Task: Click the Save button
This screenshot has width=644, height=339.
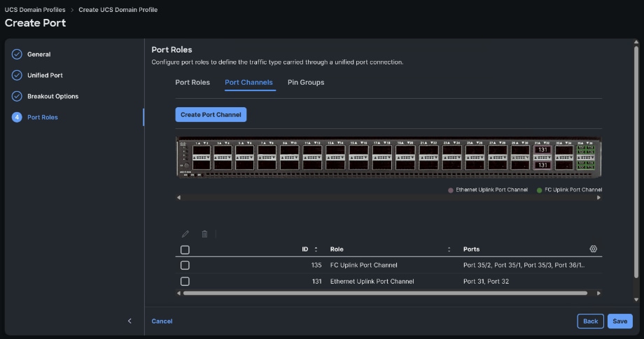Action: pos(619,321)
